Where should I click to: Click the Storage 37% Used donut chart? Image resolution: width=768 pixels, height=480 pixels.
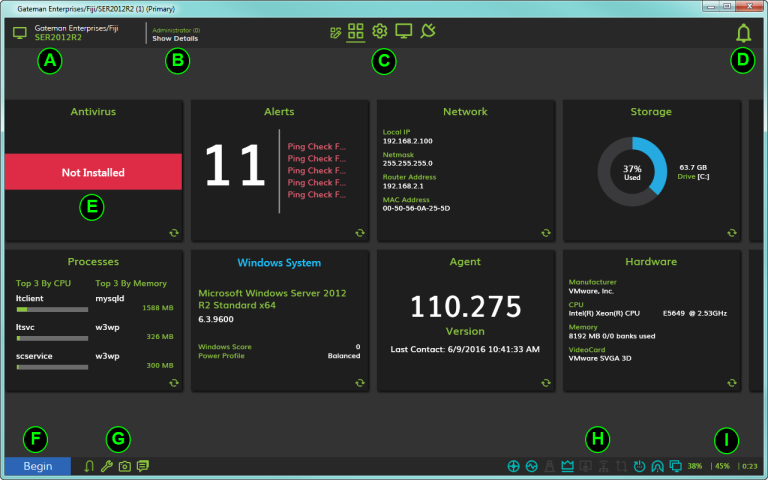pyautogui.click(x=632, y=172)
